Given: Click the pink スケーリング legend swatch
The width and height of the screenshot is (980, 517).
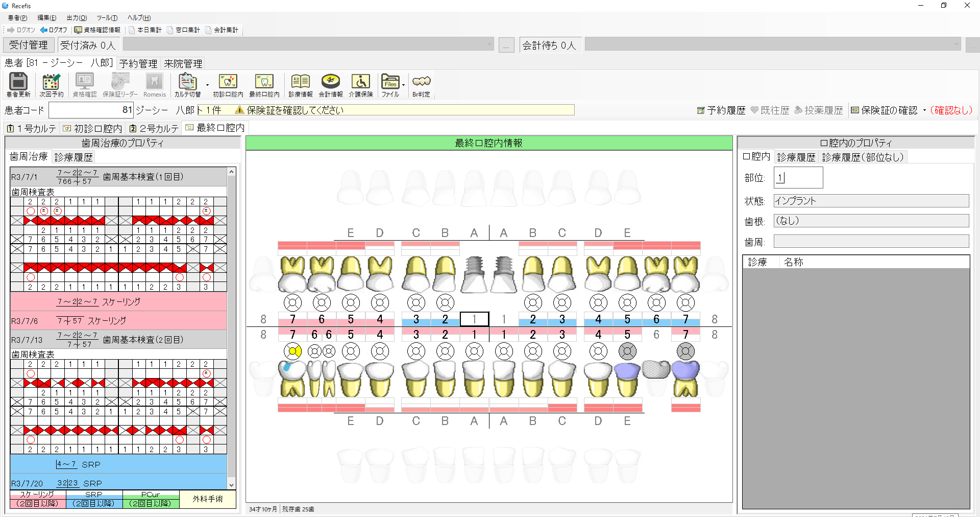Looking at the screenshot, I should click(x=38, y=499).
